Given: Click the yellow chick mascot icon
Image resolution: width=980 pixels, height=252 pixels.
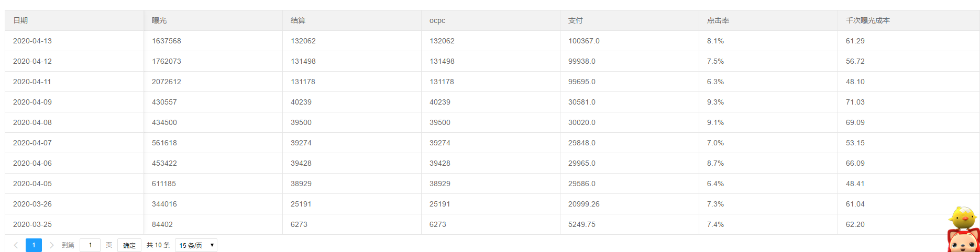Looking at the screenshot, I should tap(963, 217).
